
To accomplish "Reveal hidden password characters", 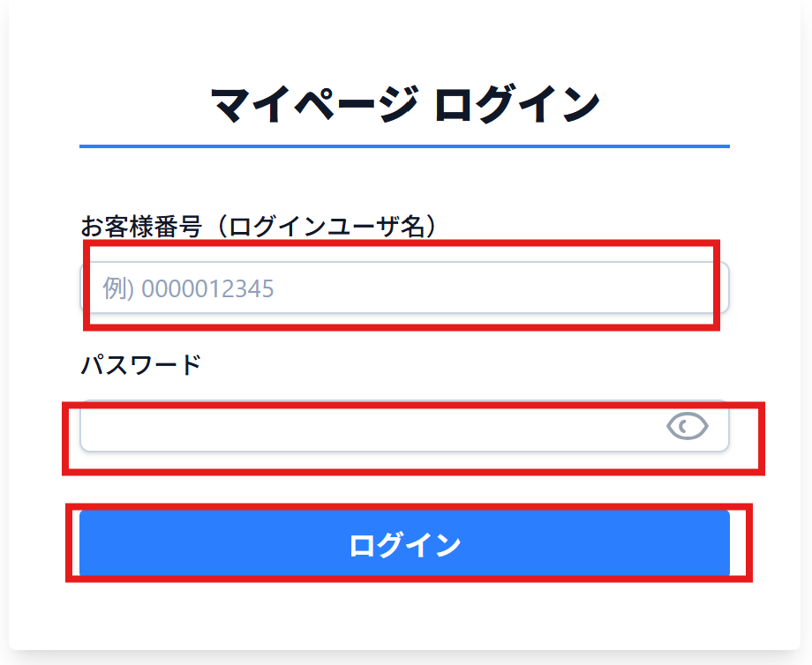I will point(688,427).
